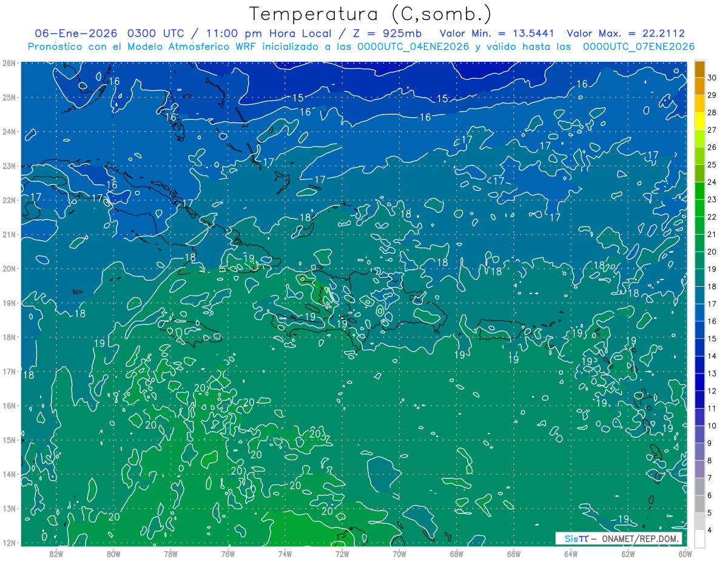Click the legend value 13
The height and width of the screenshot is (562, 728).
point(712,373)
